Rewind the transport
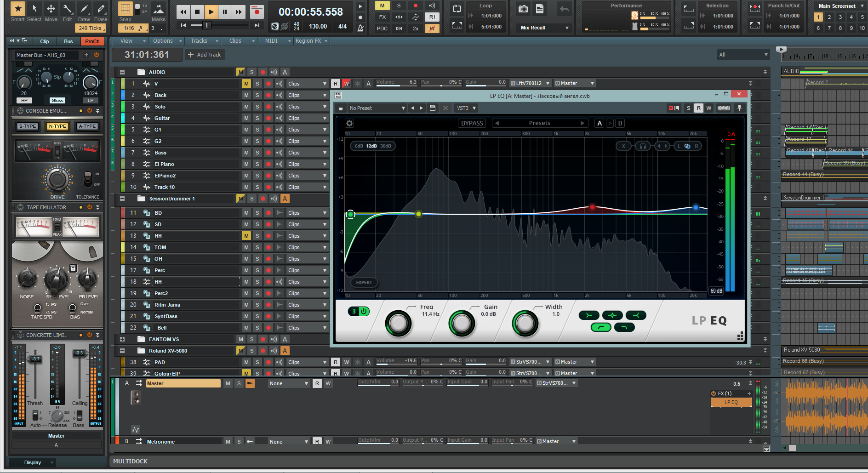Screen dimensions: 868x473 pyautogui.click(x=183, y=12)
